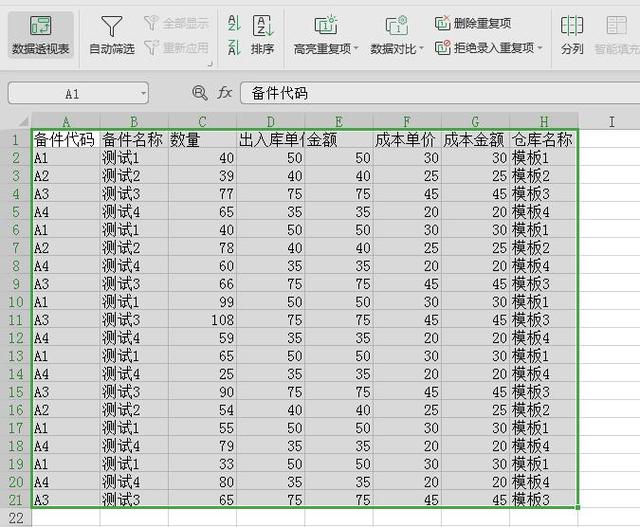Click the formula bar magnifier zoom icon
The height and width of the screenshot is (527, 640).
click(200, 93)
